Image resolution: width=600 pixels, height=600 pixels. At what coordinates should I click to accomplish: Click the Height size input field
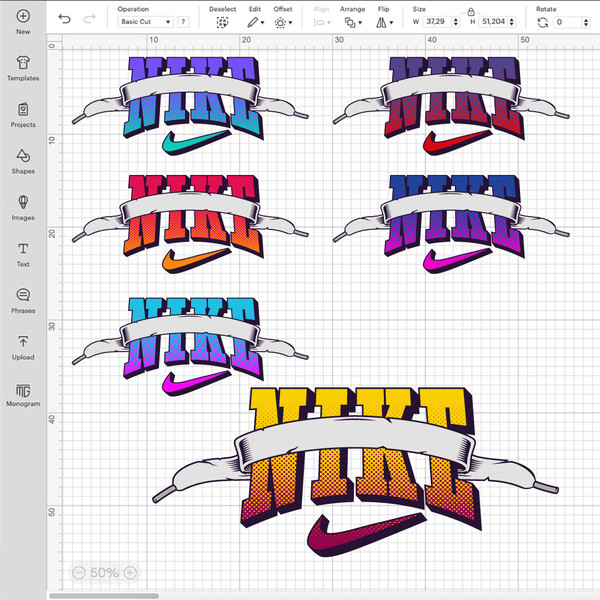coord(494,22)
